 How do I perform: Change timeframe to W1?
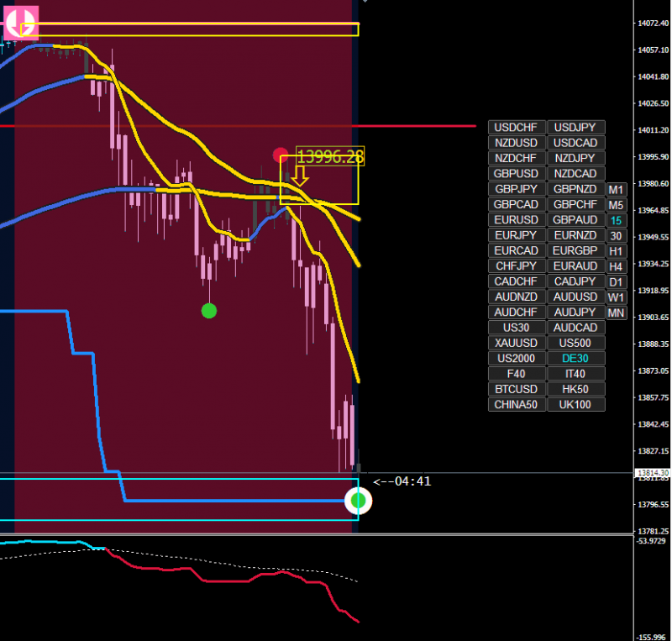[x=617, y=298]
